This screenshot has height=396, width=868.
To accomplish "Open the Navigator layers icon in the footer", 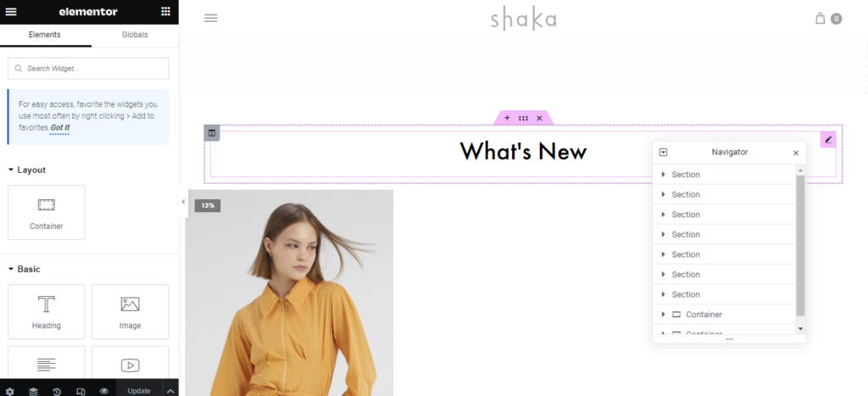I will tap(33, 391).
